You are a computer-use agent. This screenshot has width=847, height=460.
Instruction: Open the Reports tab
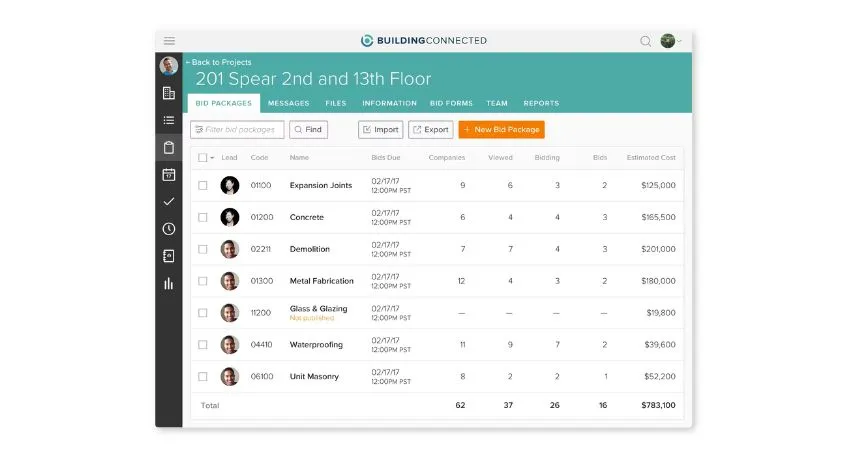[x=541, y=103]
